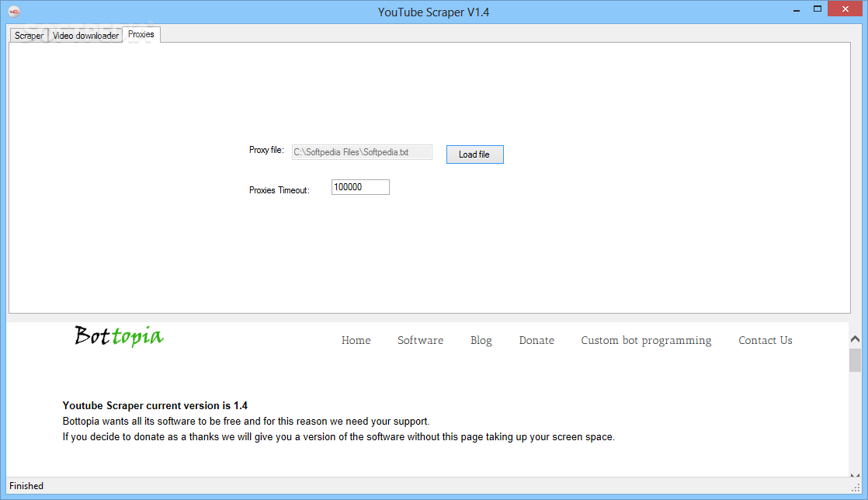868x500 pixels.
Task: Select the Proxies tab
Action: [x=141, y=34]
